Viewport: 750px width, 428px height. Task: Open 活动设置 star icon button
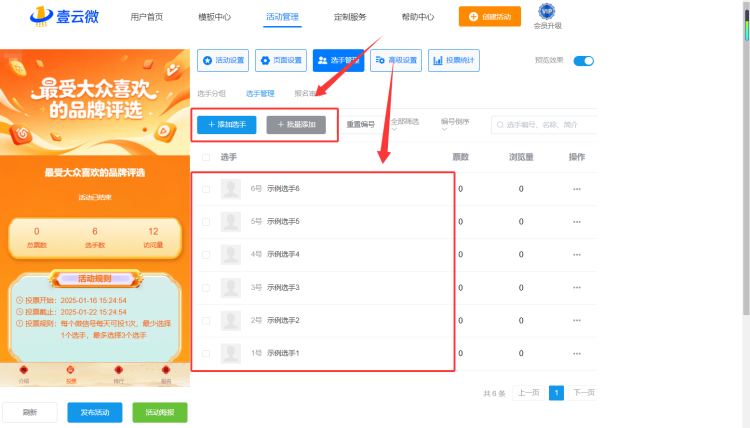(x=223, y=60)
